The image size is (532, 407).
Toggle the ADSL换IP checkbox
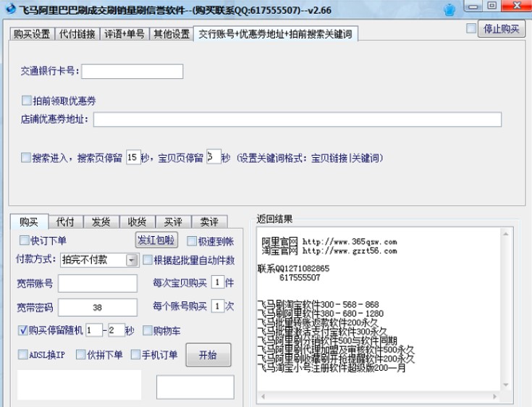(22, 355)
